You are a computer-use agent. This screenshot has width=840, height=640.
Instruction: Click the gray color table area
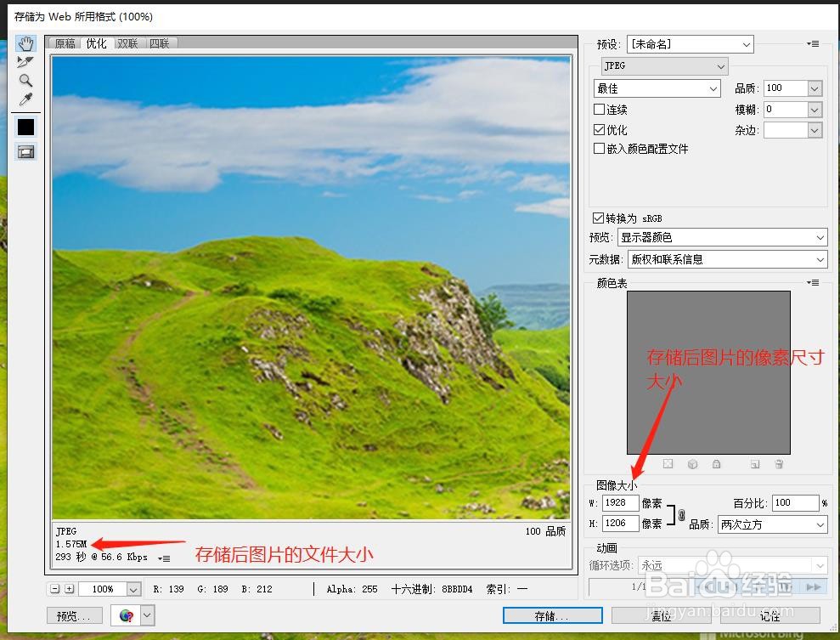click(x=708, y=372)
